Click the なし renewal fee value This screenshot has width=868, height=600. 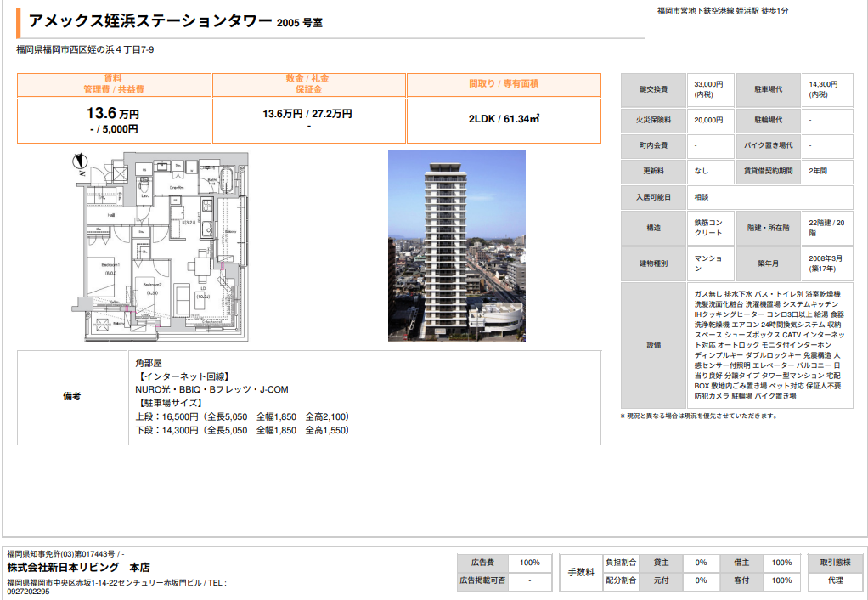click(702, 171)
